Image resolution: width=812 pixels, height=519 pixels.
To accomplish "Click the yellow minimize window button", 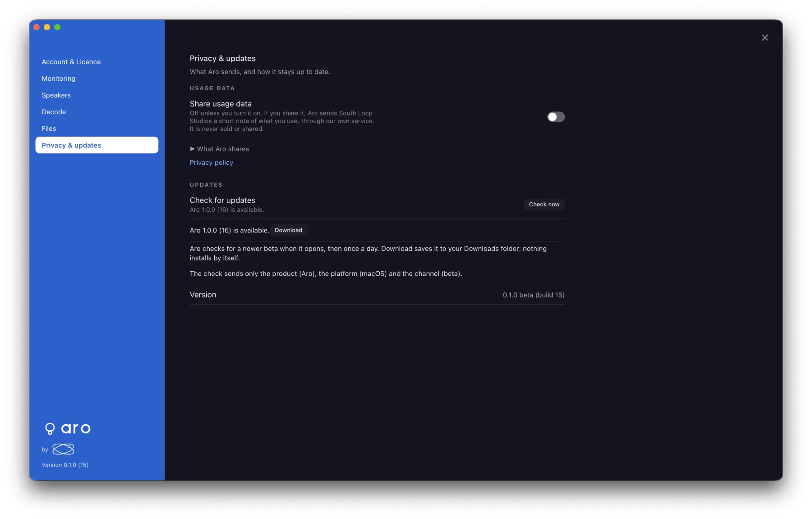I will (x=47, y=27).
